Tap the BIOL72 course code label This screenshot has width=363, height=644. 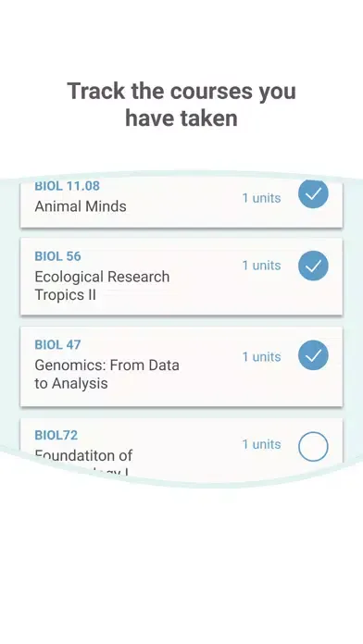pyautogui.click(x=56, y=436)
